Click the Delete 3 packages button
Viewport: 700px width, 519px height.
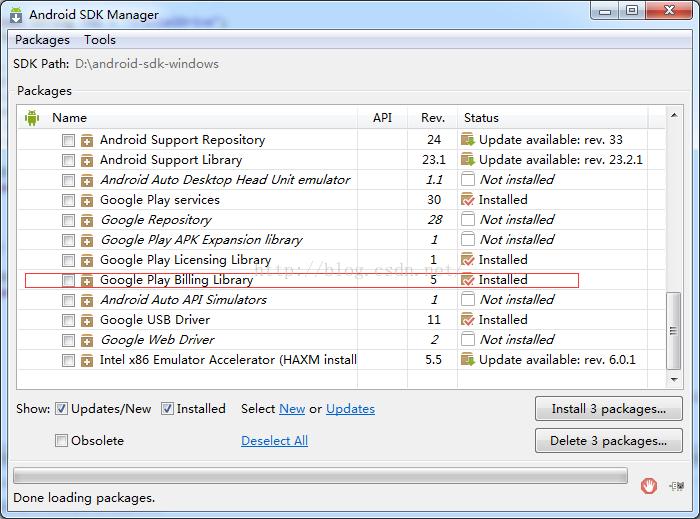coord(609,441)
